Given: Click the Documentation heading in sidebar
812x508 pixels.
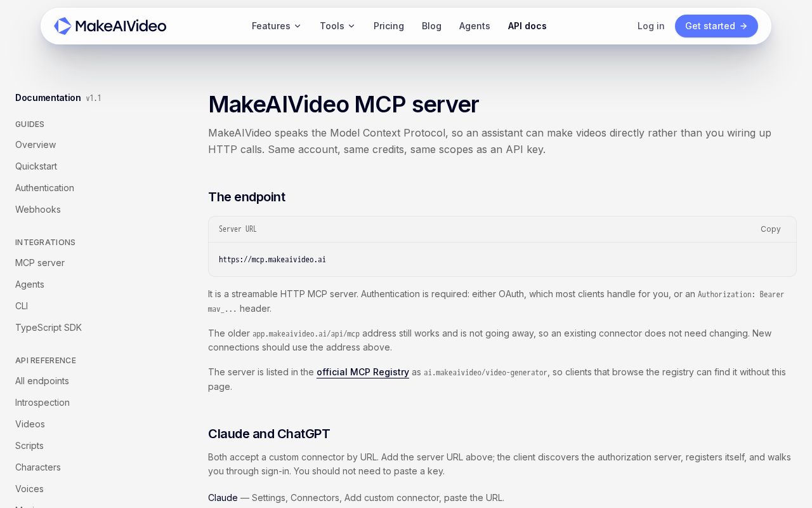Looking at the screenshot, I should (48, 98).
